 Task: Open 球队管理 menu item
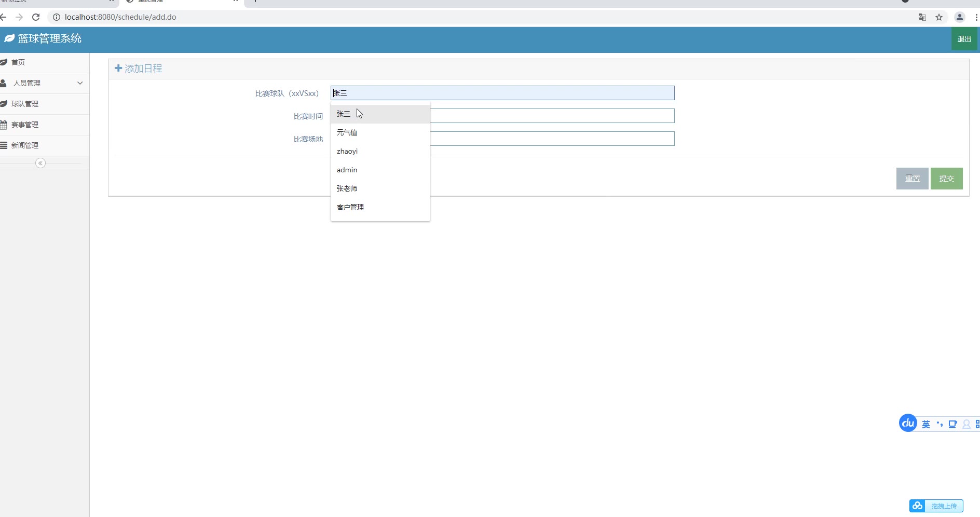45,104
